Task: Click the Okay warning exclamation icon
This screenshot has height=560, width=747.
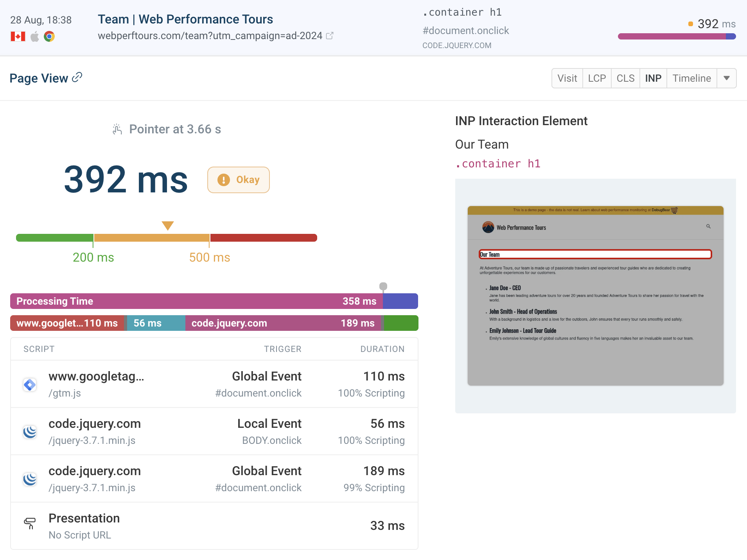Action: (x=224, y=180)
